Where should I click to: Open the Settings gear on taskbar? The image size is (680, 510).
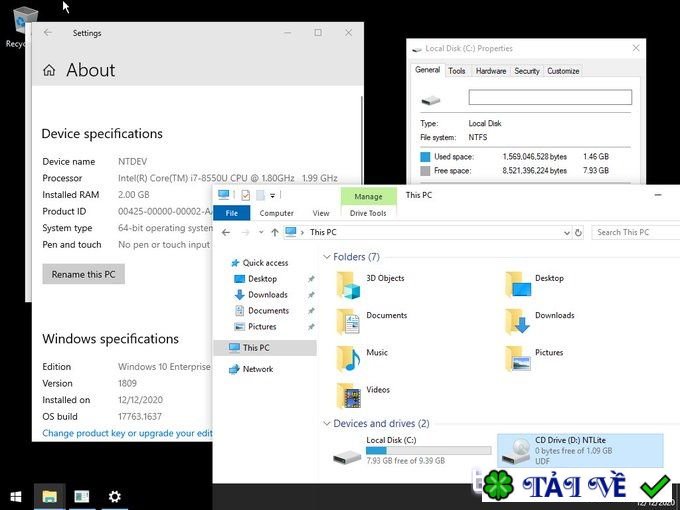tap(114, 497)
